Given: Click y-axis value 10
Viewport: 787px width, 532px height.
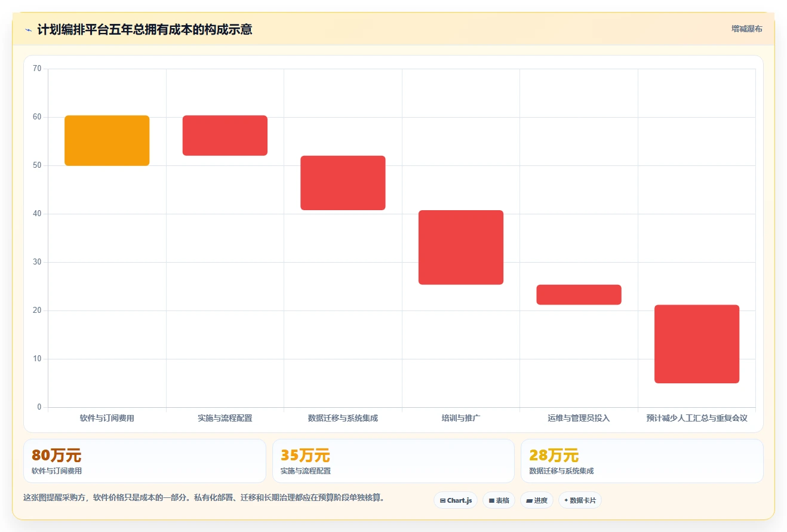Looking at the screenshot, I should pyautogui.click(x=37, y=359).
